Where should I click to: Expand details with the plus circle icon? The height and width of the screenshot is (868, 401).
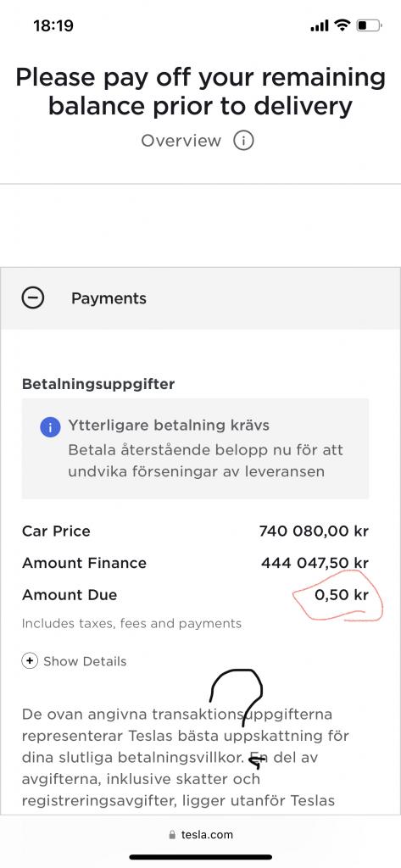(30, 661)
